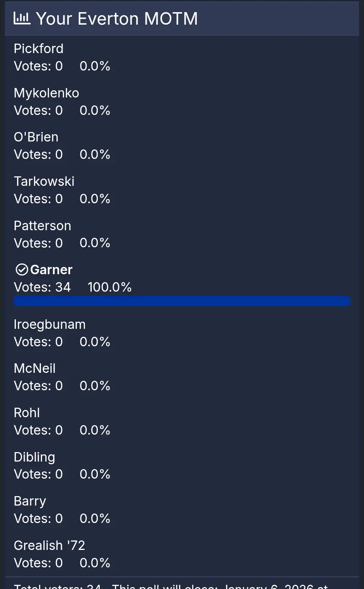Click the bolded Garner option name

pyautogui.click(x=51, y=270)
